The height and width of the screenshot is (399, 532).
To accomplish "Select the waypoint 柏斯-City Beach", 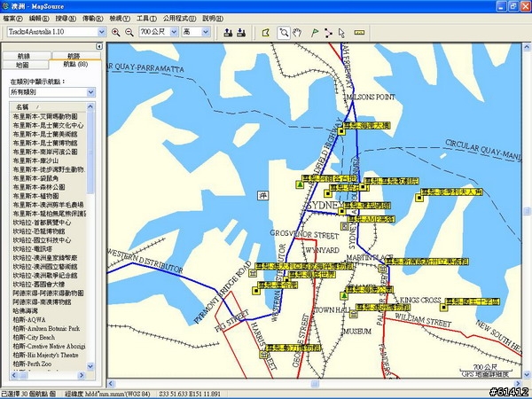I will (34, 337).
